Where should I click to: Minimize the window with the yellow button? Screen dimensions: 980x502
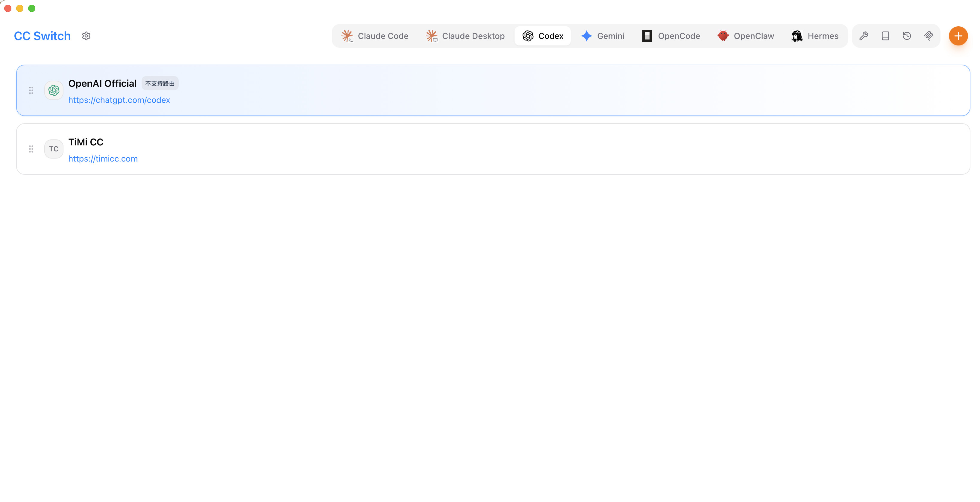pyautogui.click(x=20, y=8)
